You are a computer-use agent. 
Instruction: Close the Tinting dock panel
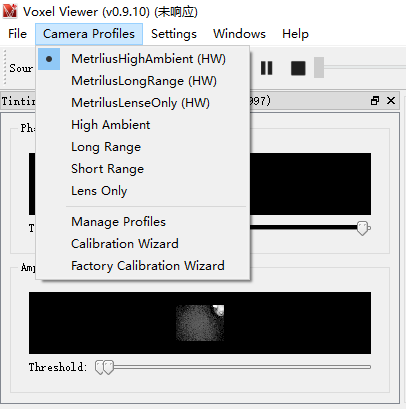click(391, 101)
